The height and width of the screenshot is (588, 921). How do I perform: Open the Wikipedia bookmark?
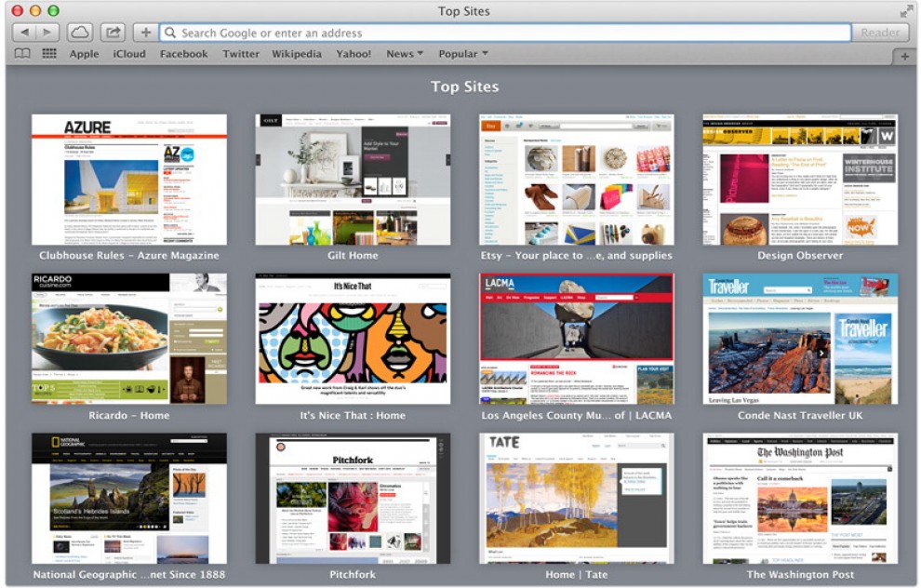tap(297, 54)
